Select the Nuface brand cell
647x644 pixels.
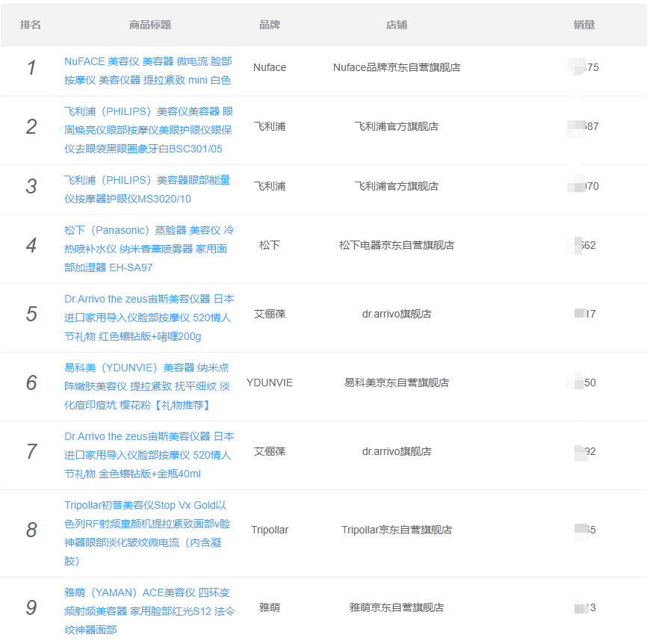coord(270,67)
